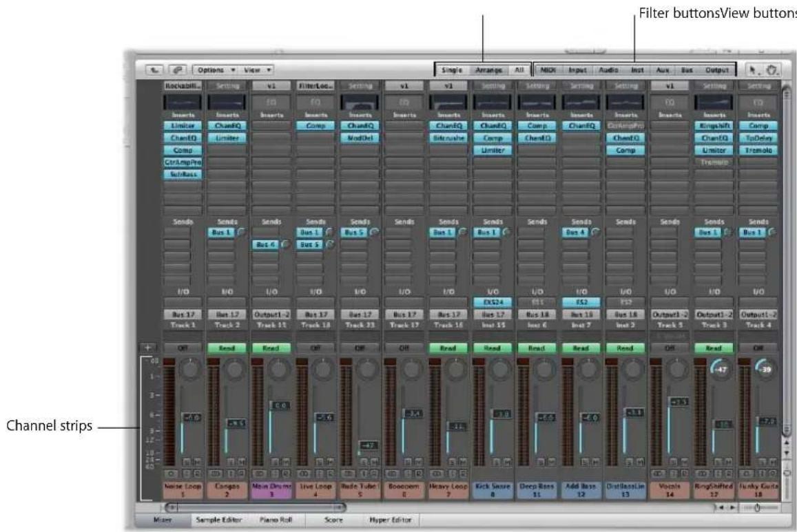Mute the Noise Loop channel strip
The height and width of the screenshot is (532, 797).
point(196,462)
